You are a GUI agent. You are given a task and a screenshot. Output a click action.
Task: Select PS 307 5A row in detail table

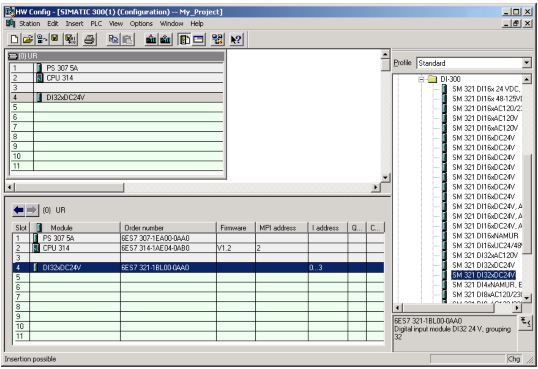198,238
